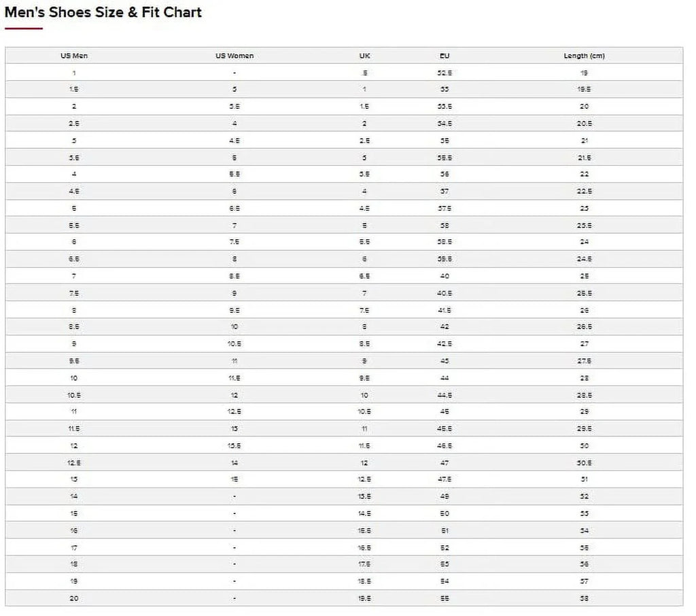Select the Length (cm) column header

point(584,56)
